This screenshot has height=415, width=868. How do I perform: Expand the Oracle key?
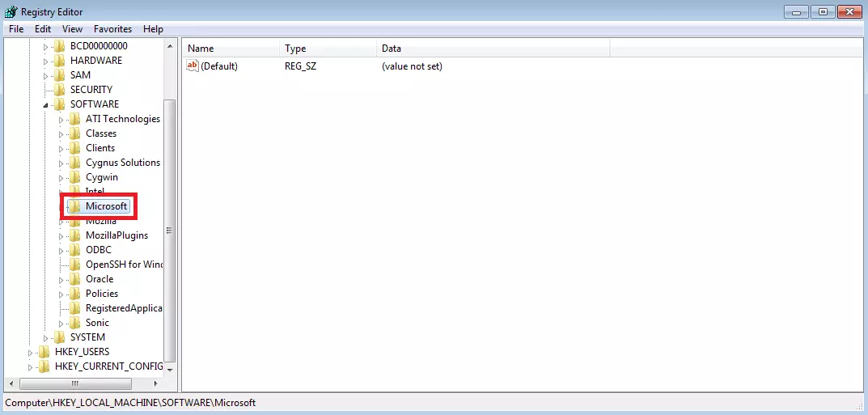pos(61,279)
